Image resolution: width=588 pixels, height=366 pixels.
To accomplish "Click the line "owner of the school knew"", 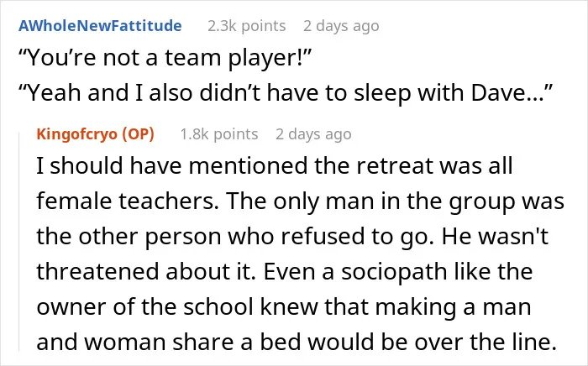I will tap(284, 306).
